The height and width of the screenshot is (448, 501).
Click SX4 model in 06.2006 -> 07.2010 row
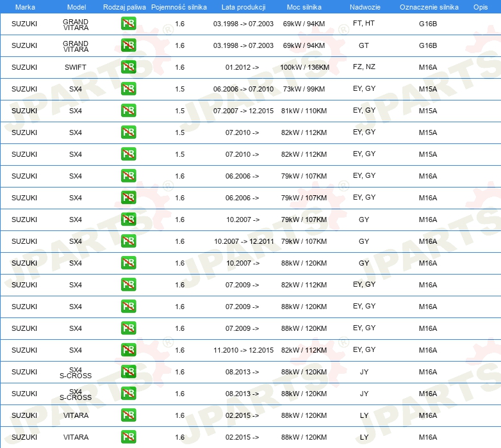pos(76,89)
